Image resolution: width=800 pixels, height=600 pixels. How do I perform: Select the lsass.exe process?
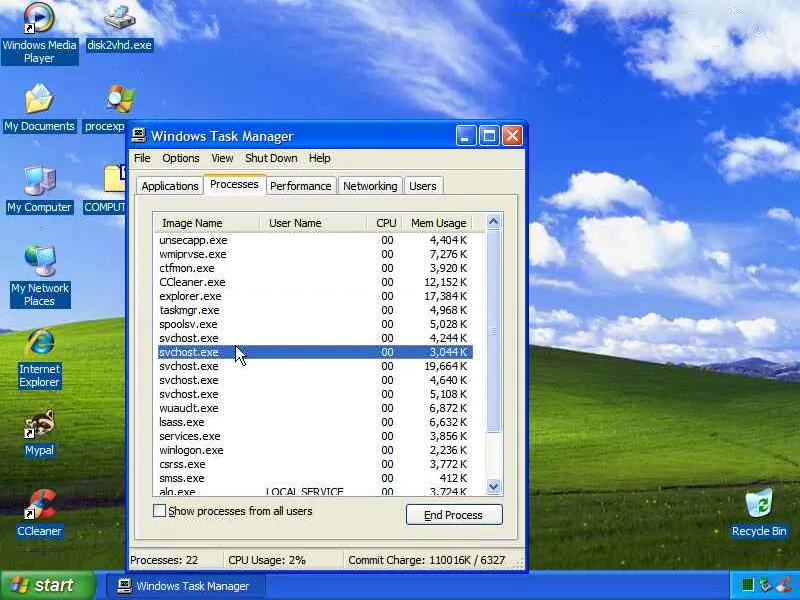(315, 422)
